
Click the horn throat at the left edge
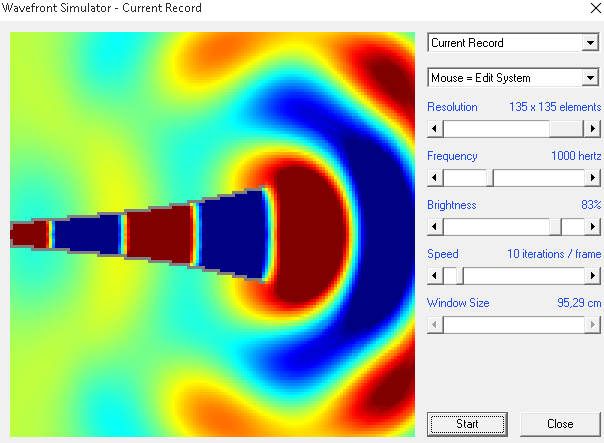coord(13,234)
